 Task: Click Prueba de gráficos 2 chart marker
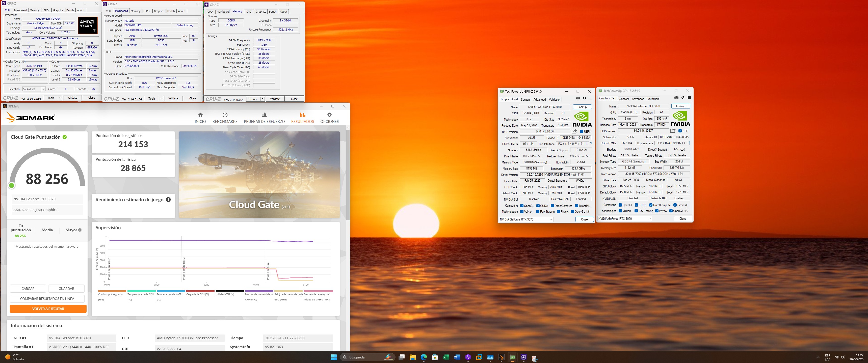[184, 268]
